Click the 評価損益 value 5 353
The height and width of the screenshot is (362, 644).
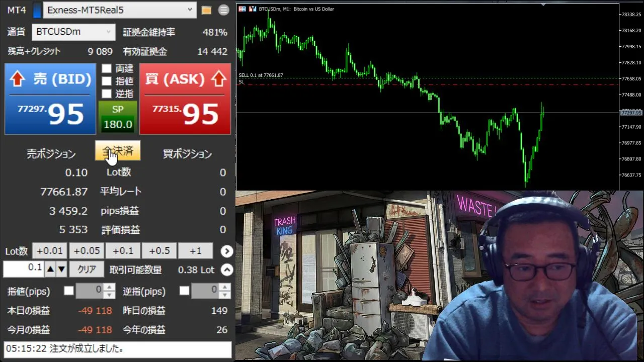point(73,230)
